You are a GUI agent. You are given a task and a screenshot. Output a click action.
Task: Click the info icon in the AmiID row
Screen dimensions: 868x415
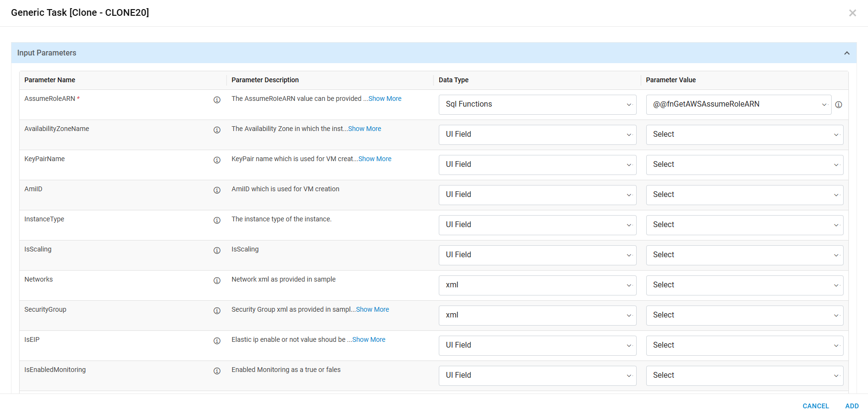tap(217, 190)
